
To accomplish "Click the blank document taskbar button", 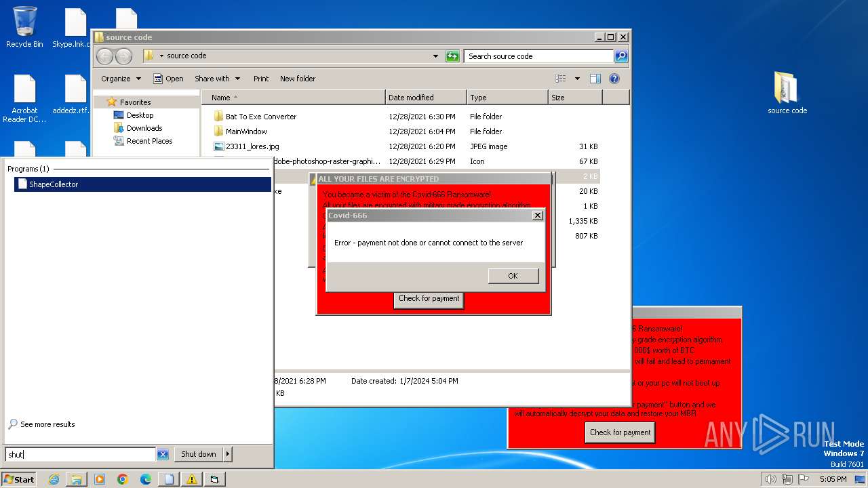I will [x=169, y=479].
